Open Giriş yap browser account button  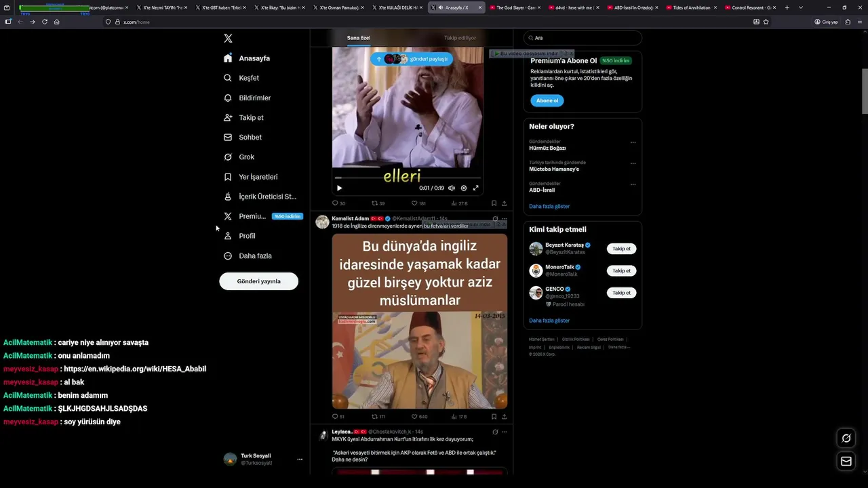[x=826, y=22]
